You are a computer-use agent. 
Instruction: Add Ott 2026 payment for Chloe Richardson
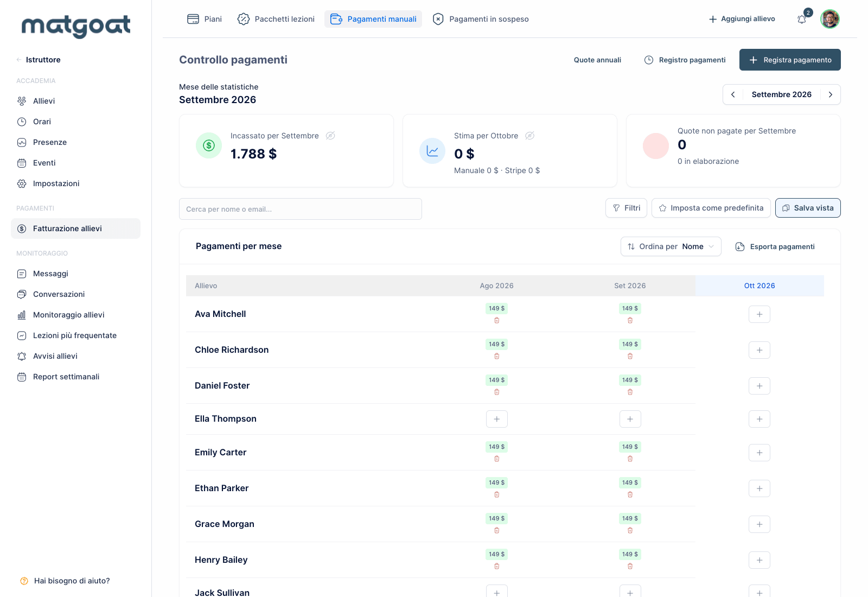pyautogui.click(x=759, y=350)
